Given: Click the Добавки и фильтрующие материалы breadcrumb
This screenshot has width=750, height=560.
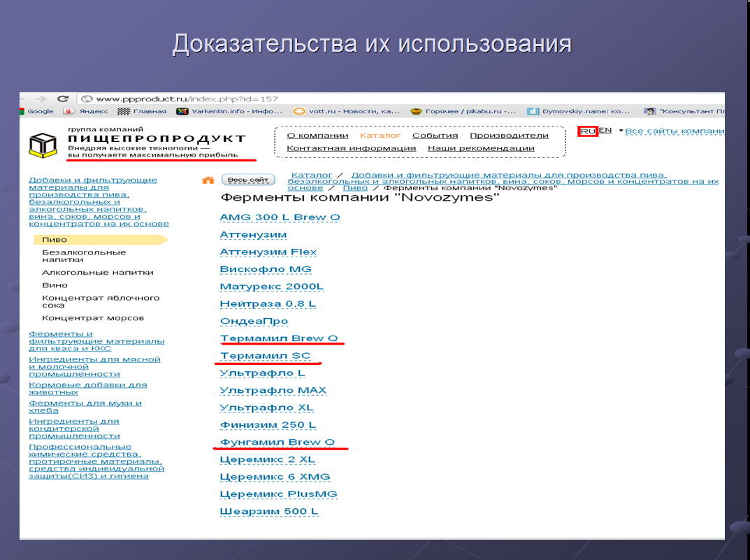Looking at the screenshot, I should coord(503,181).
